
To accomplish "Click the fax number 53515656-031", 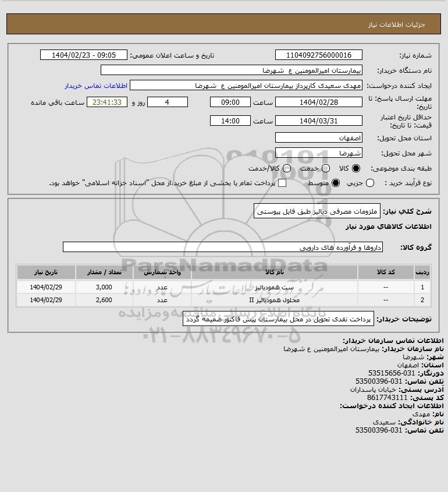I will coord(391,373).
